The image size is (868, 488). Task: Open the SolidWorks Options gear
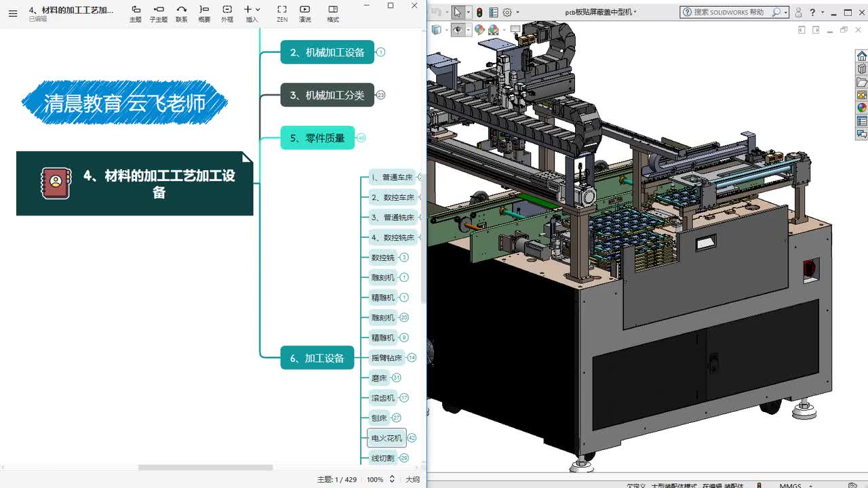tap(507, 12)
